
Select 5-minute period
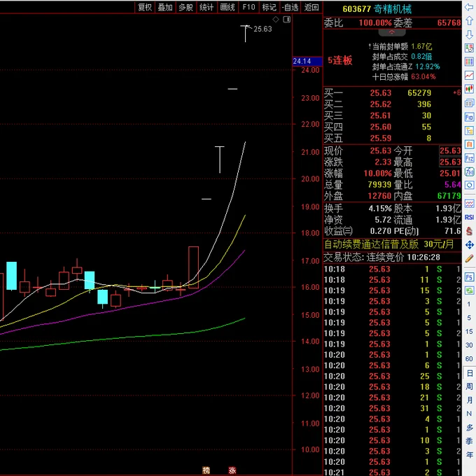point(469,318)
